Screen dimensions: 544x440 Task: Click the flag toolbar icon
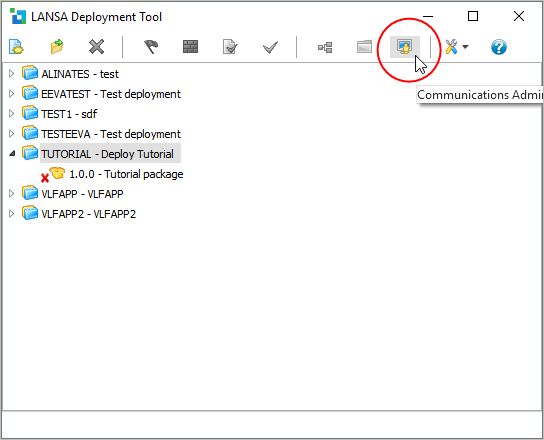[151, 47]
